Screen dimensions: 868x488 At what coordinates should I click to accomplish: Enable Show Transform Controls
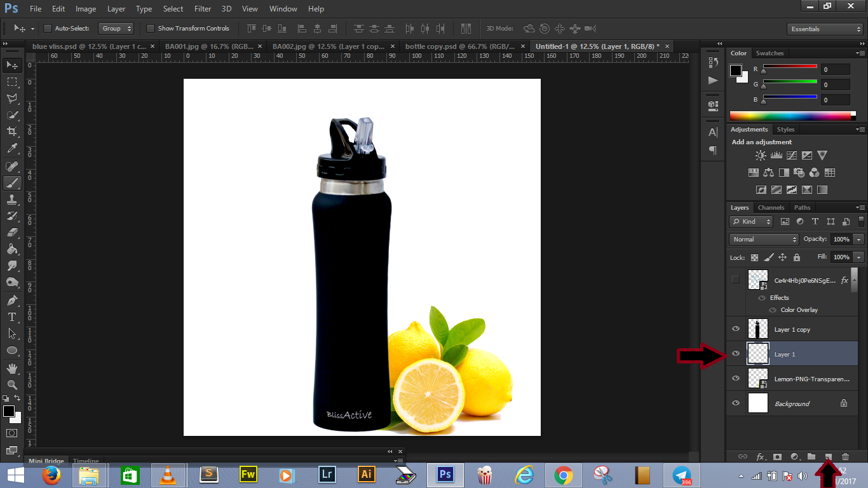151,28
